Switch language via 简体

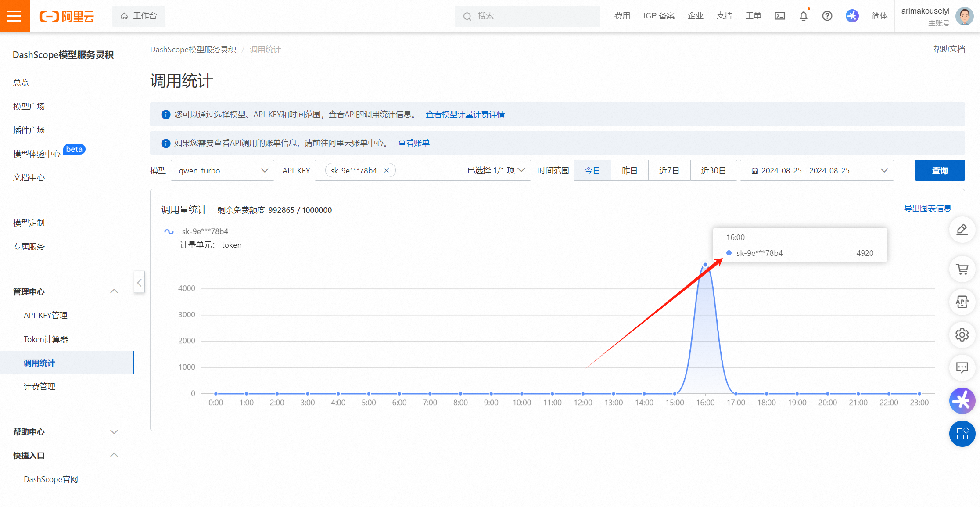pos(880,16)
